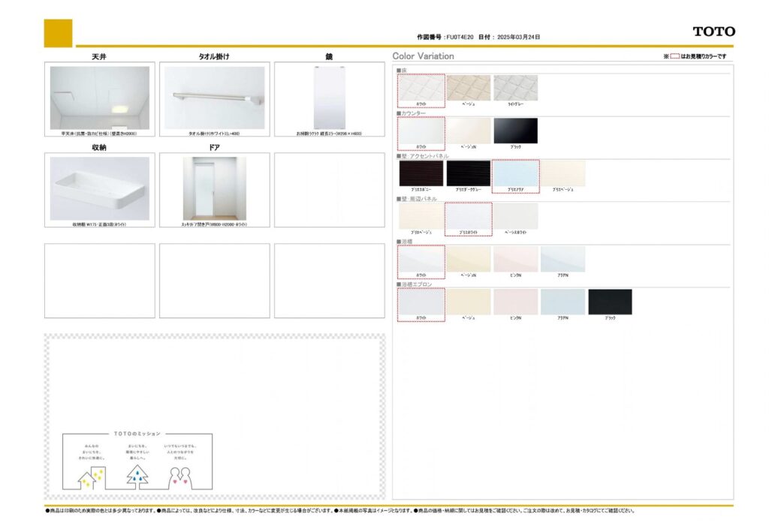Image resolution: width=769 pixels, height=532 pixels.
Task: Pick the highlighted light blue accent panel swatch
Action: pos(515,173)
